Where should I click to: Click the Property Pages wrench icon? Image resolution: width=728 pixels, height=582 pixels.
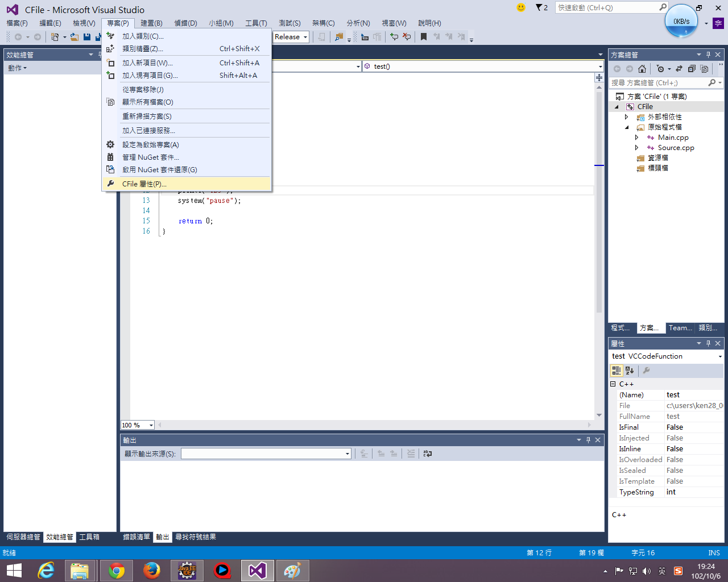646,370
